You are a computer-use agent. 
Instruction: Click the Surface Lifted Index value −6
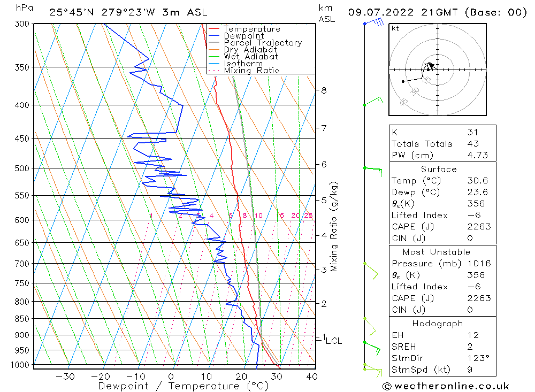coord(474,215)
